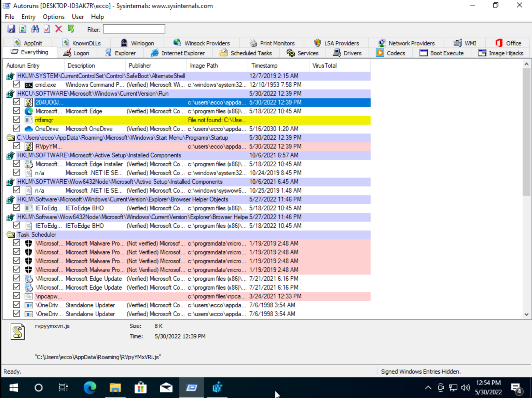Click the red X Delete icon

tap(59, 29)
